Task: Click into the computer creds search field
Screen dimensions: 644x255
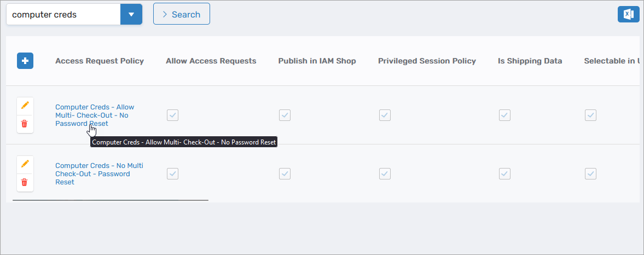Action: (63, 14)
